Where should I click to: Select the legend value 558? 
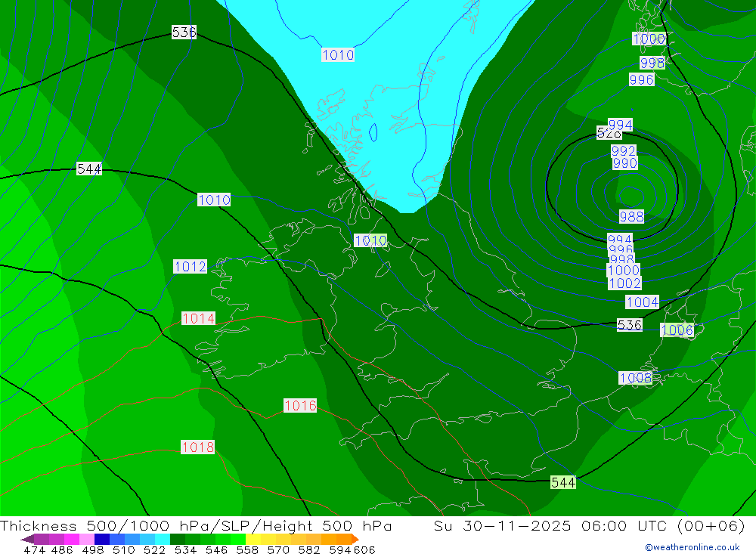point(247,549)
